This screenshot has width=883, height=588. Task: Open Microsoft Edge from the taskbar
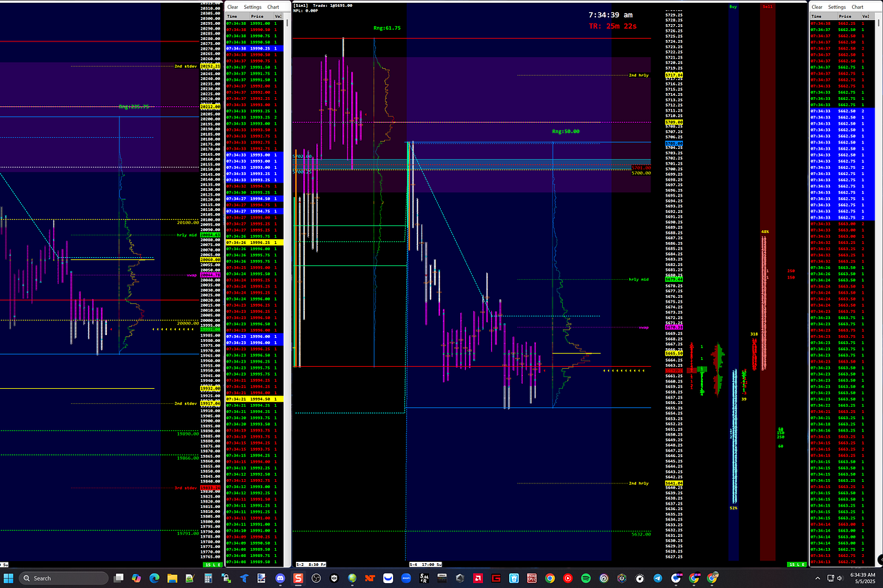(x=155, y=579)
